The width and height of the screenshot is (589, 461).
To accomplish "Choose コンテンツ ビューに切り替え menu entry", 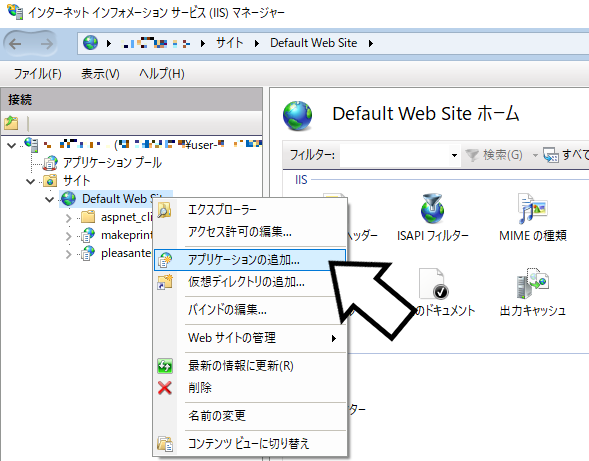I will pyautogui.click(x=250, y=444).
